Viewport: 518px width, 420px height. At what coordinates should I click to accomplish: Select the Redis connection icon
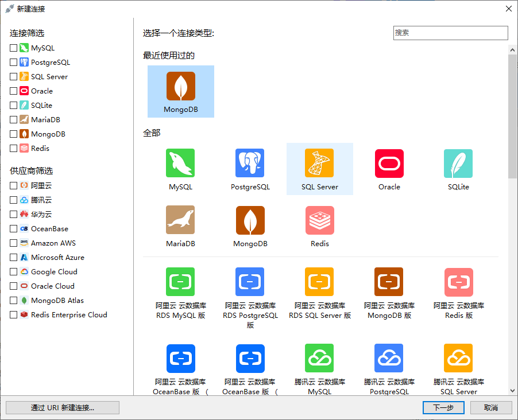point(319,220)
